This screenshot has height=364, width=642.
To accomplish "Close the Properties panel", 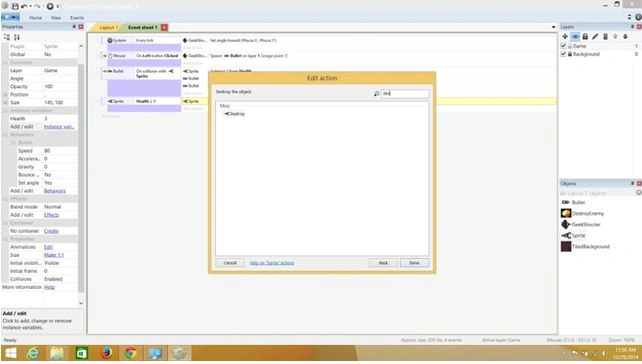I will pyautogui.click(x=81, y=27).
